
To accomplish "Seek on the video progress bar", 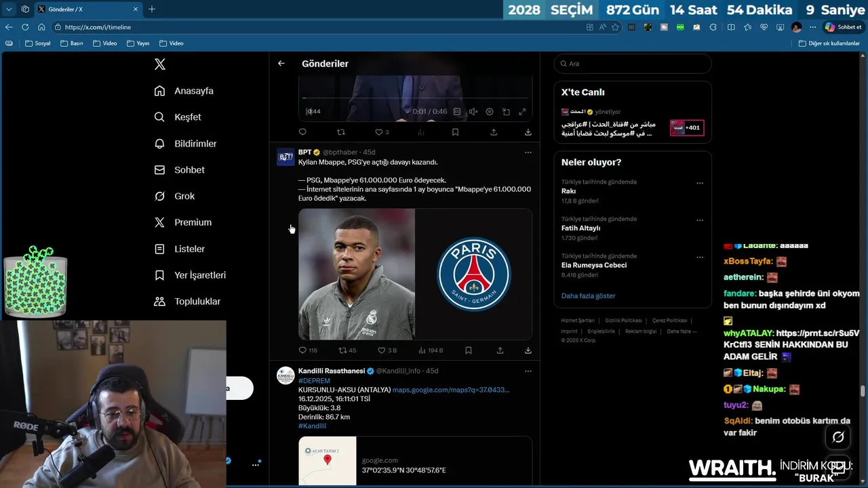I will coord(415,99).
